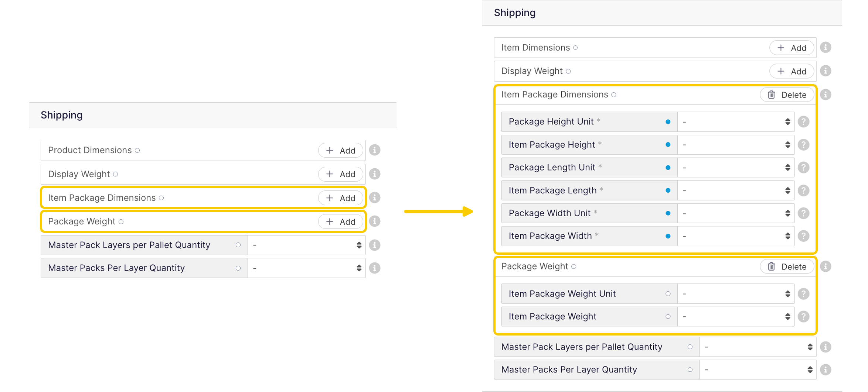
Task: Open Item Package Weight Unit dropdown
Action: pyautogui.click(x=736, y=294)
